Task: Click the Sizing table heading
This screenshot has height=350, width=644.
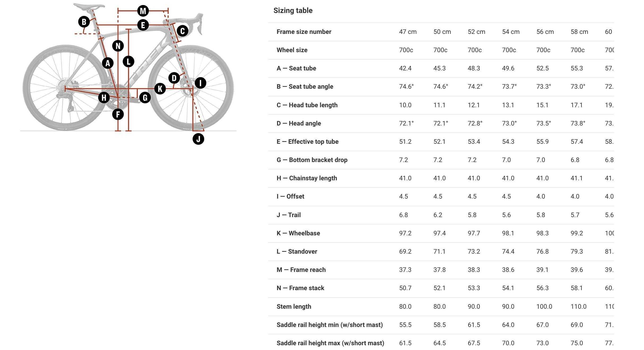Action: pos(293,11)
